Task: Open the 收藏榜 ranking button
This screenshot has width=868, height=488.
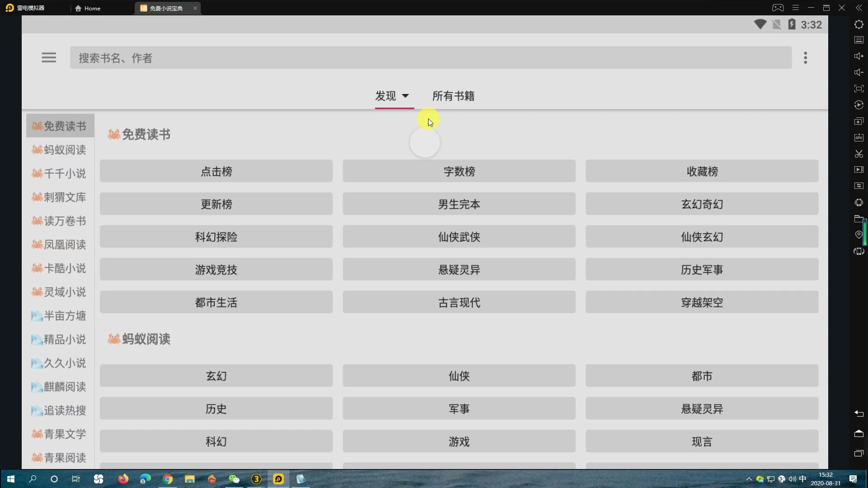Action: tap(702, 171)
